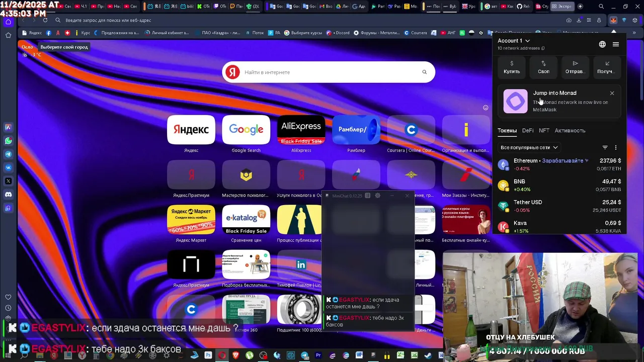Open the e-katalog Сравнение цен tile
The image size is (644, 362).
point(246,220)
